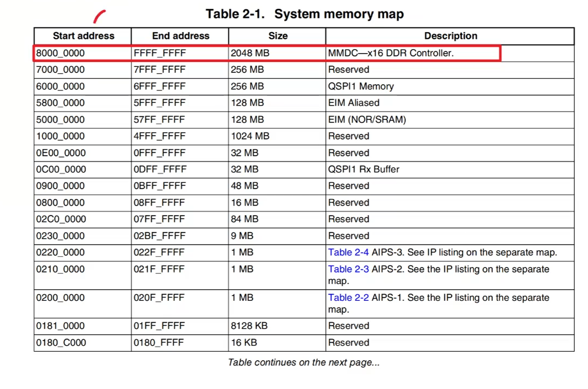Click the table title 'System memory map'
The height and width of the screenshot is (389, 588).
tap(339, 14)
